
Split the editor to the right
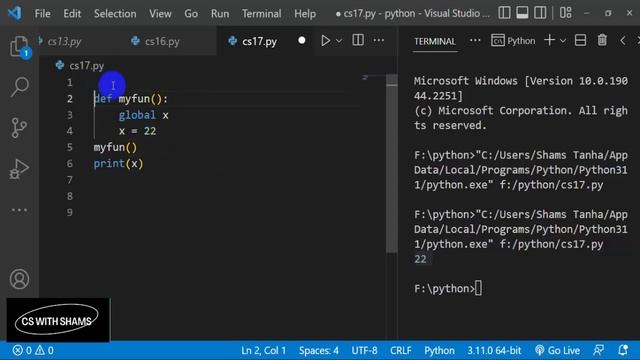pos(358,40)
